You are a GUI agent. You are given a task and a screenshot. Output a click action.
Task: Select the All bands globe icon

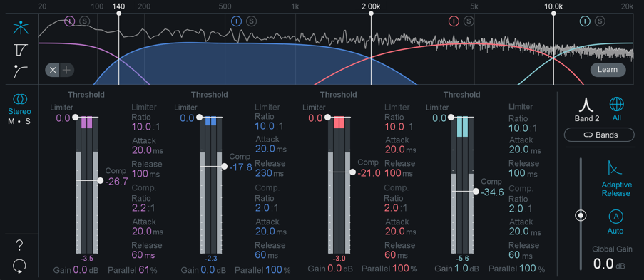point(616,104)
